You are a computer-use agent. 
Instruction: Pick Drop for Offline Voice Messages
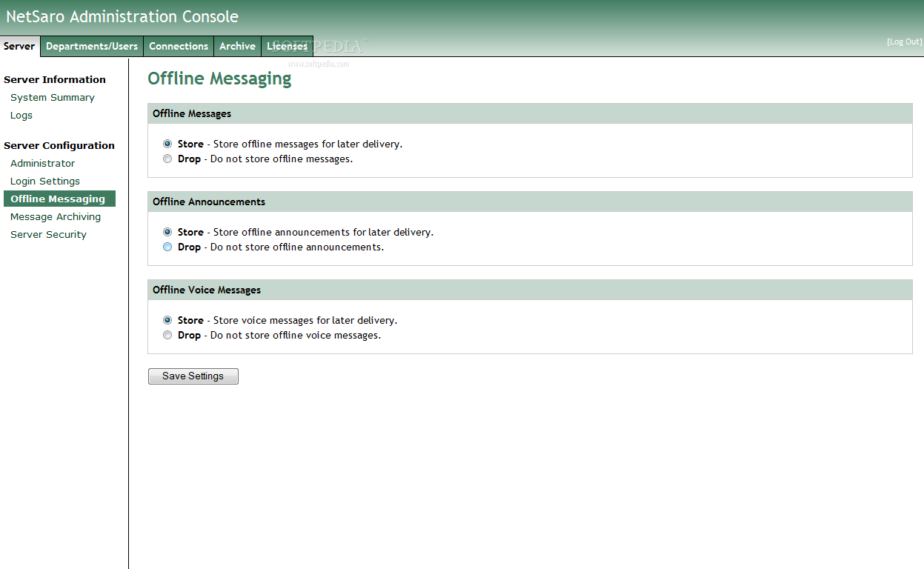pyautogui.click(x=167, y=335)
